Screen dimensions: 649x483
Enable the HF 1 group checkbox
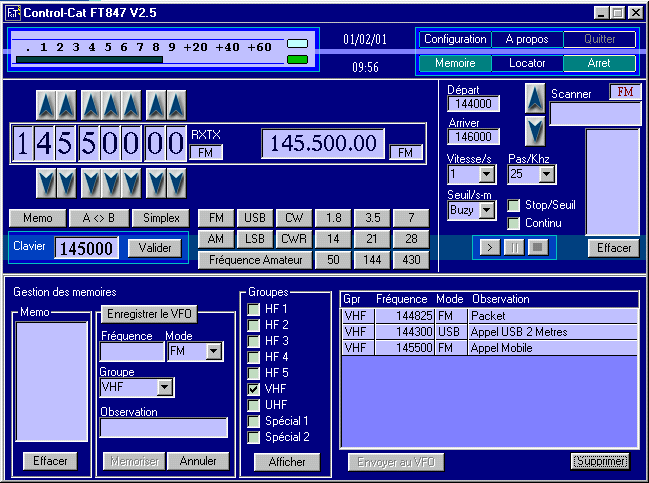(x=253, y=309)
